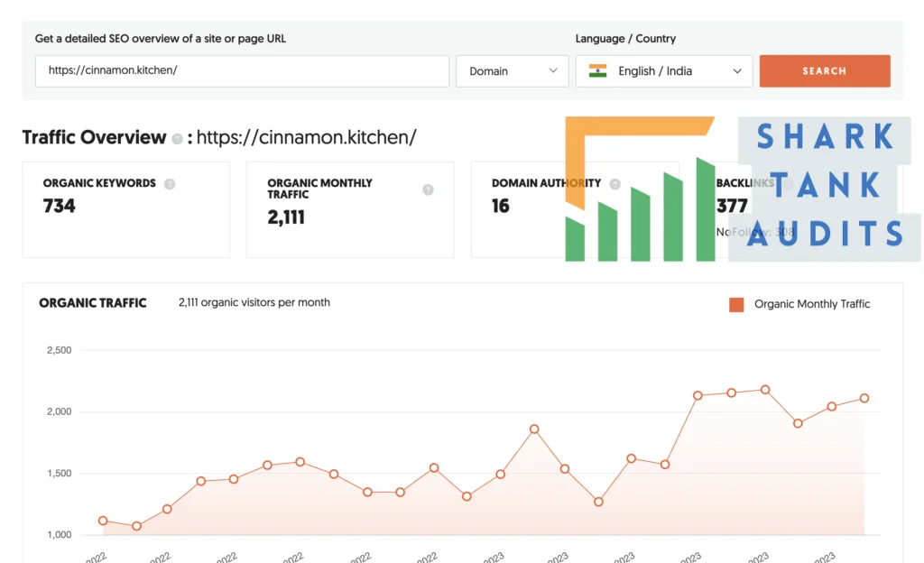Screen dimensions: 924x563
Task: Click the 2,000 y-axis label
Action: click(x=59, y=411)
